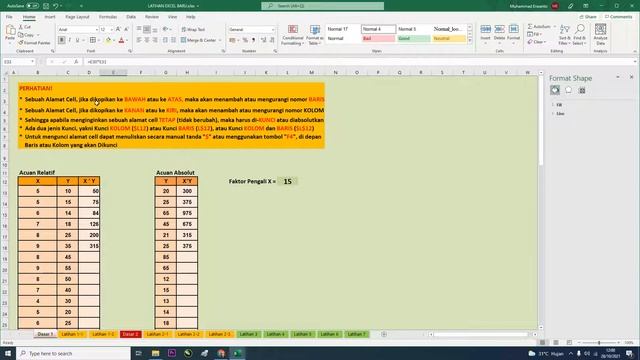The width and height of the screenshot is (640, 360).
Task: Click the Center align icon
Action: point(147,40)
